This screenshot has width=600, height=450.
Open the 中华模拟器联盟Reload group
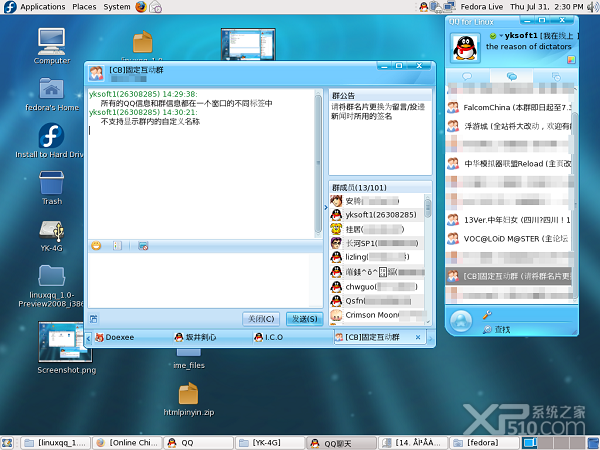click(x=509, y=164)
